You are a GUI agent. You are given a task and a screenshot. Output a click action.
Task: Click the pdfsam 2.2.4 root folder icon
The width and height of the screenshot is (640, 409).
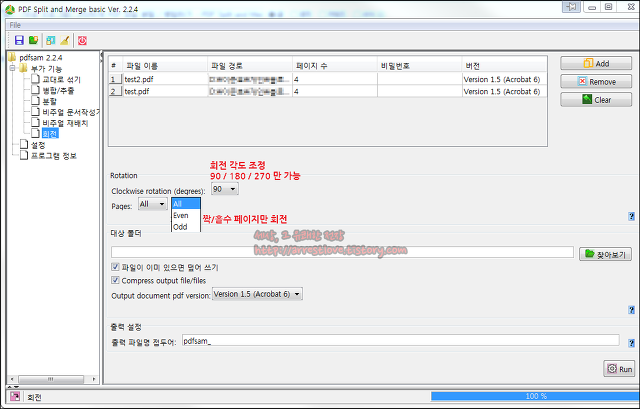12,57
